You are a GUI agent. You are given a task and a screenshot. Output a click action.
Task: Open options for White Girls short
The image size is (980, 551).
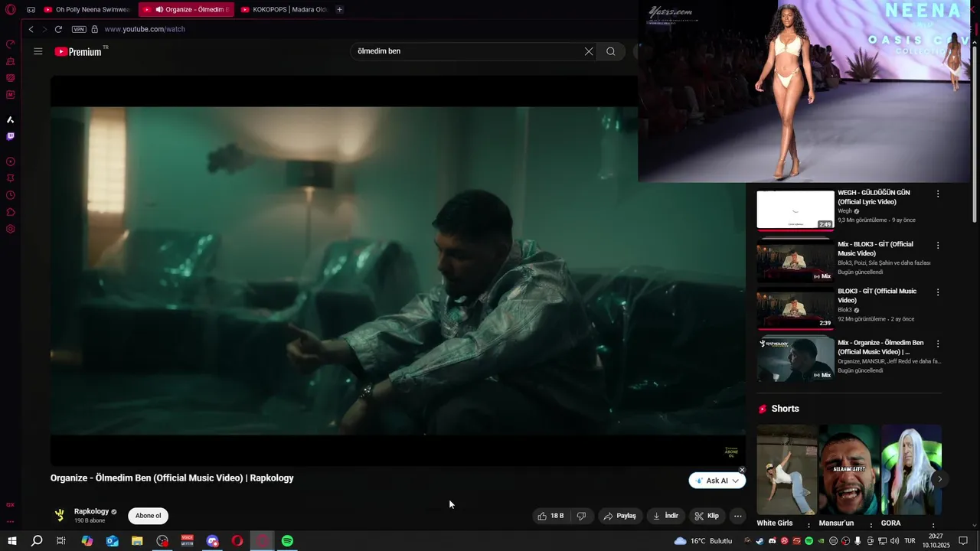[x=808, y=526]
